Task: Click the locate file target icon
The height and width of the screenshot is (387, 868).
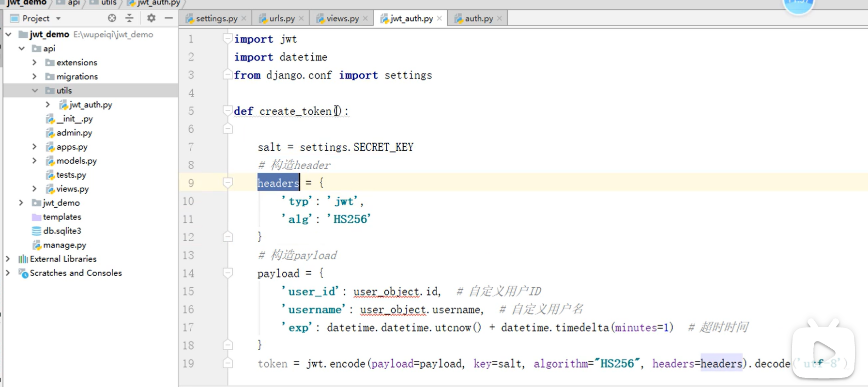Action: 112,18
